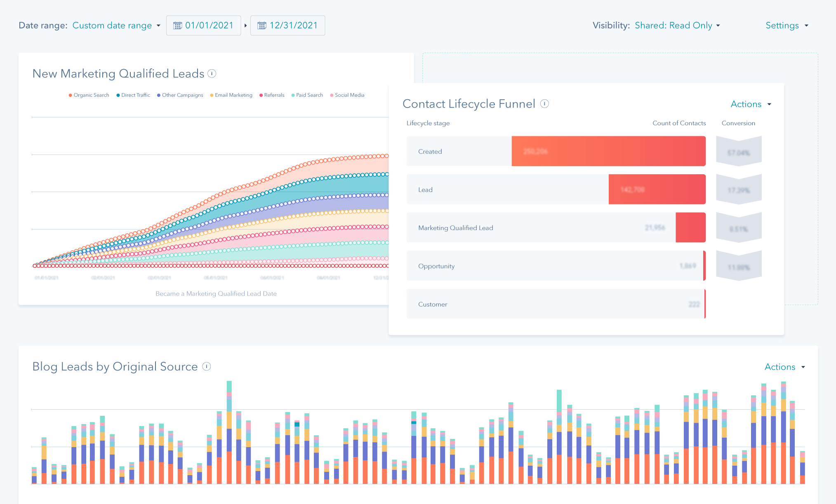
Task: Expand the Settings menu
Action: pyautogui.click(x=787, y=26)
